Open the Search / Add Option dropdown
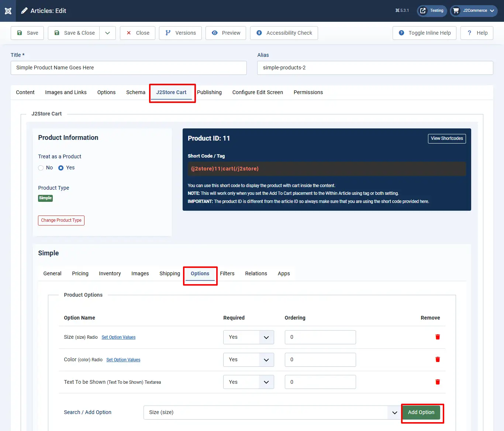This screenshot has width=504, height=431. coord(273,413)
